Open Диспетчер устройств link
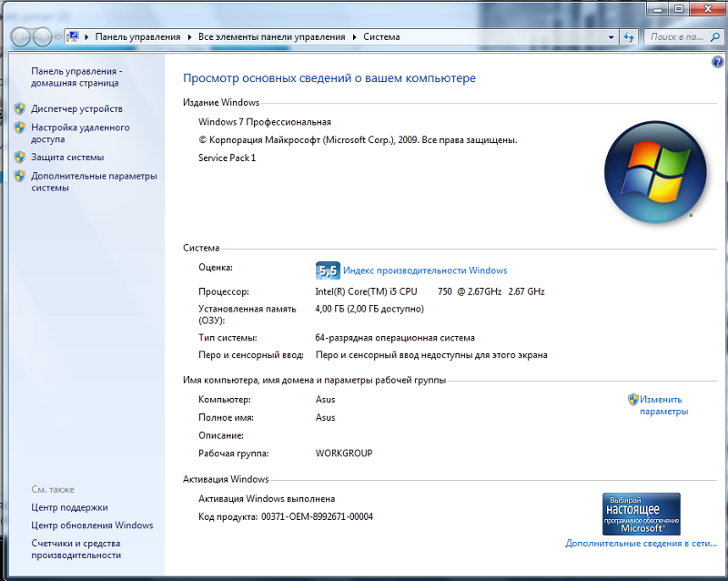Screen dimensions: 728x581 tap(76, 108)
